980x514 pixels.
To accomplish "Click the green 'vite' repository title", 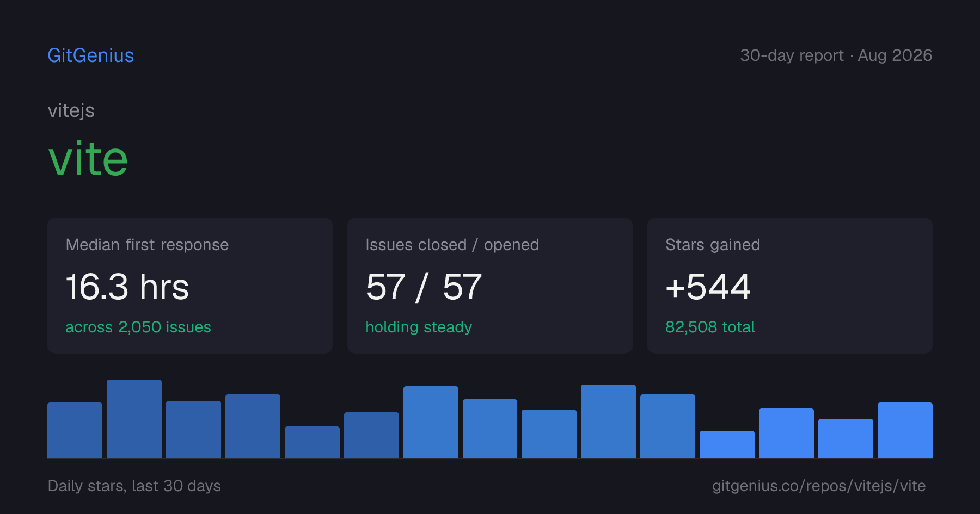I will 88,159.
